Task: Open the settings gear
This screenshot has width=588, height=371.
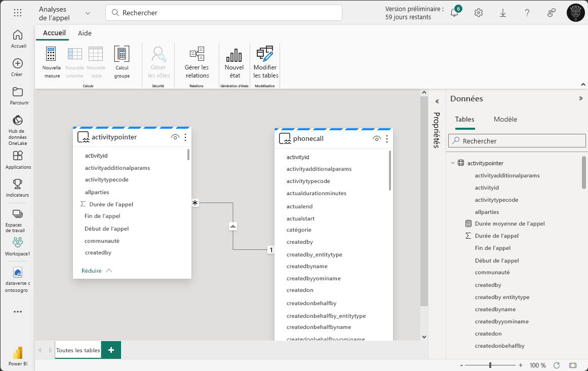Action: 479,13
